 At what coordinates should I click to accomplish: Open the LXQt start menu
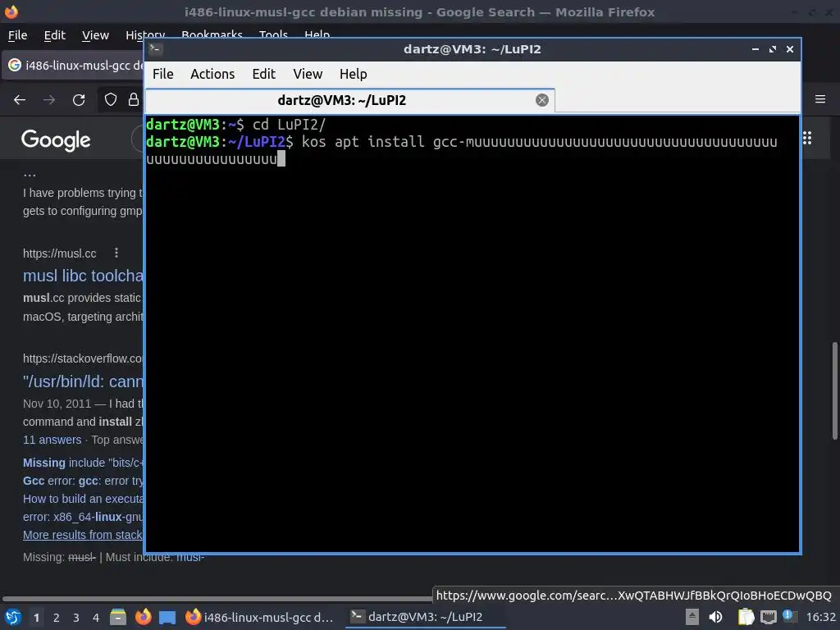point(13,617)
